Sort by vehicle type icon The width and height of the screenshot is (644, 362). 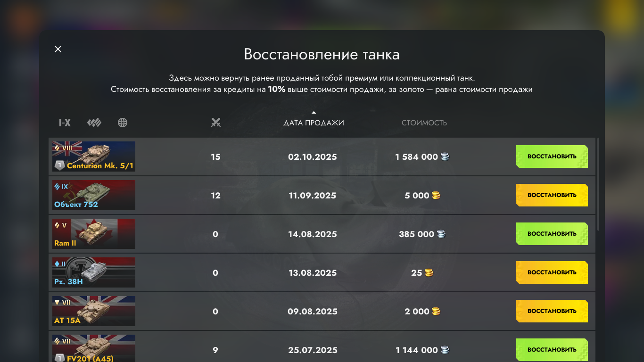[x=94, y=123]
